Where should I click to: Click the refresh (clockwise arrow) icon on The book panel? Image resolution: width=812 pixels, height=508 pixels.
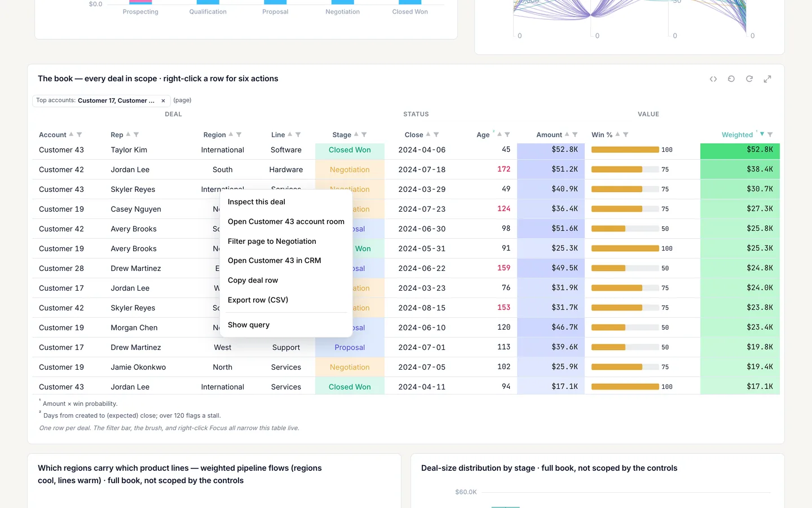pos(749,79)
